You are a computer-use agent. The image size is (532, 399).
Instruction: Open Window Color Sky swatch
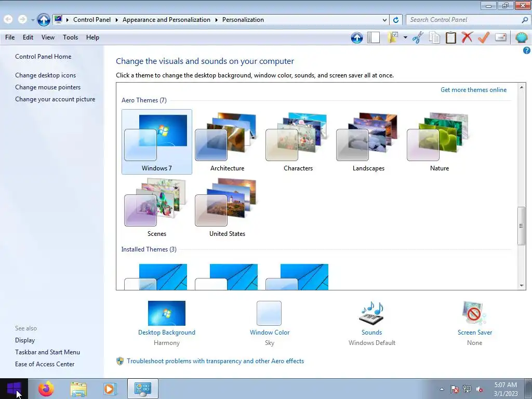coord(269,313)
